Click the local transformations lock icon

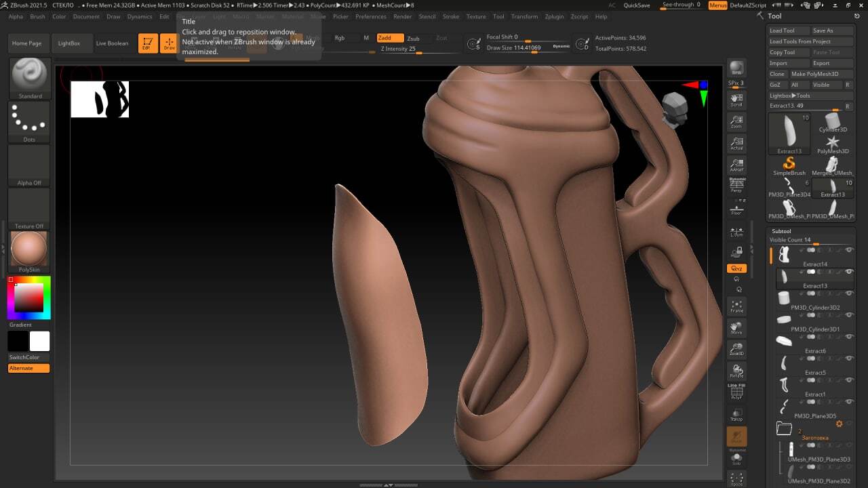(x=736, y=252)
